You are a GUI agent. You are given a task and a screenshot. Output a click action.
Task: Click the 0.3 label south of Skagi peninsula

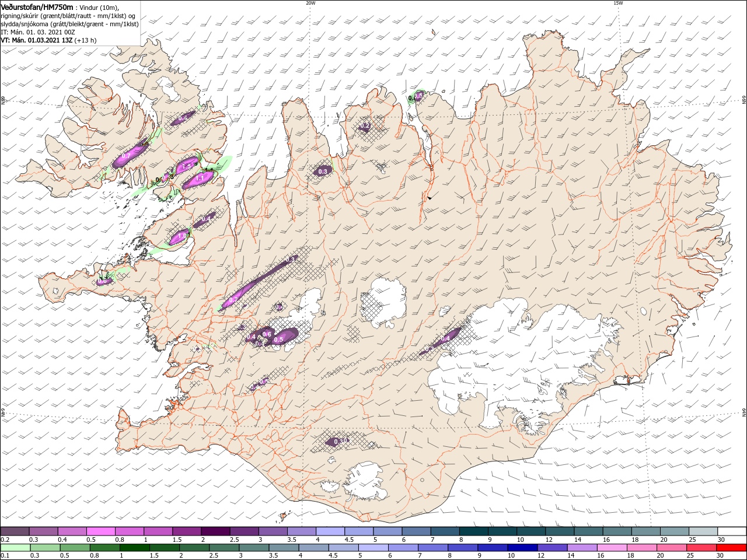pyautogui.click(x=323, y=171)
